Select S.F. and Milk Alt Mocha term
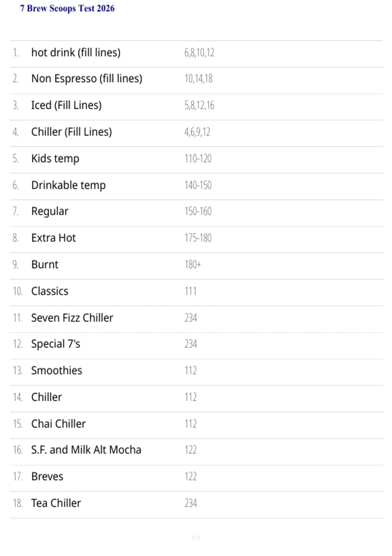392x556 pixels. [86, 450]
